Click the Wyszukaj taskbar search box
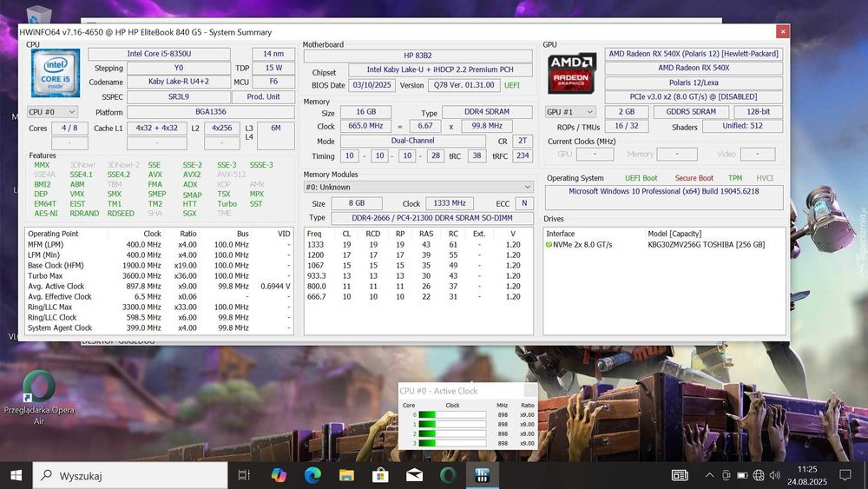The height and width of the screenshot is (489, 868). click(130, 475)
